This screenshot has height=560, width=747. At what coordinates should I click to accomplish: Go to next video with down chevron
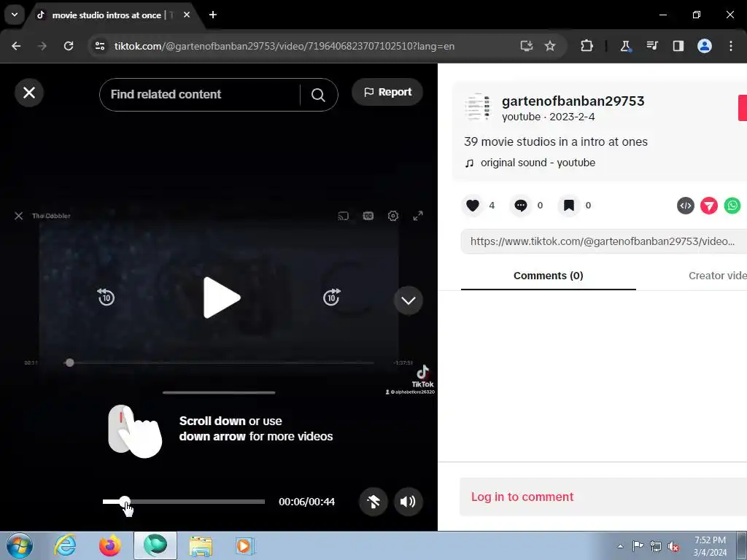pos(409,300)
